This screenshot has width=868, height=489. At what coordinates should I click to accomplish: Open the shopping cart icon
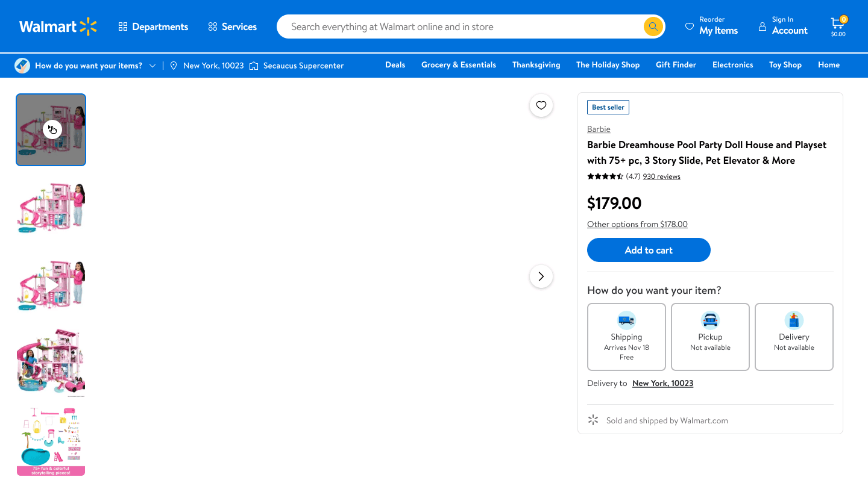point(838,26)
